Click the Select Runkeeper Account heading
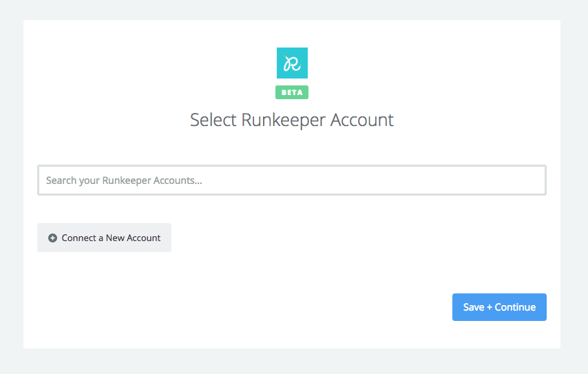This screenshot has width=588, height=374. point(292,120)
